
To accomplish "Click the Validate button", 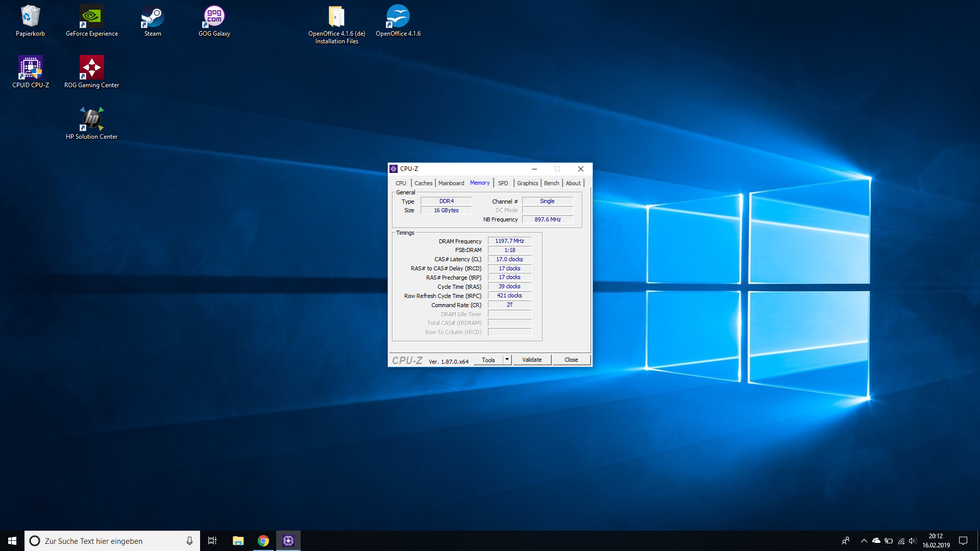I will (532, 360).
